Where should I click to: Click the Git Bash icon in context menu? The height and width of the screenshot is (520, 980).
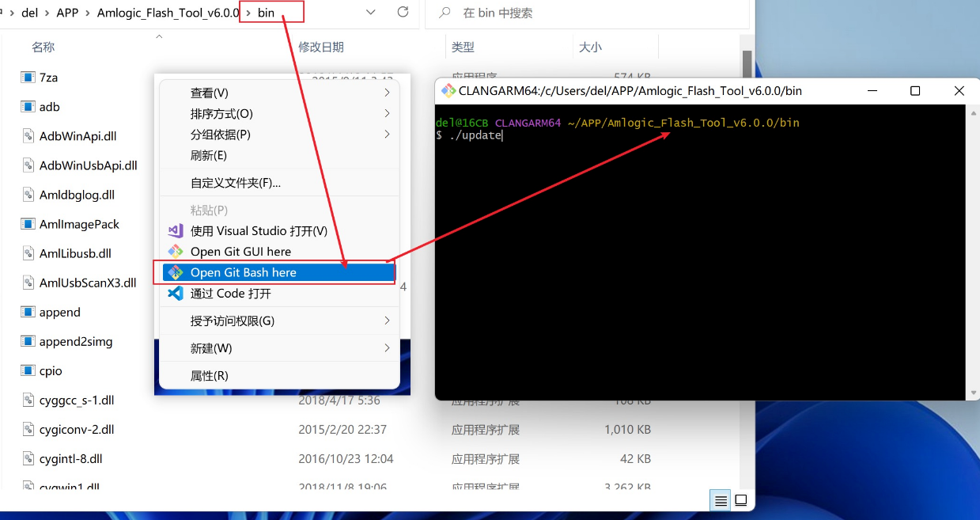(176, 272)
